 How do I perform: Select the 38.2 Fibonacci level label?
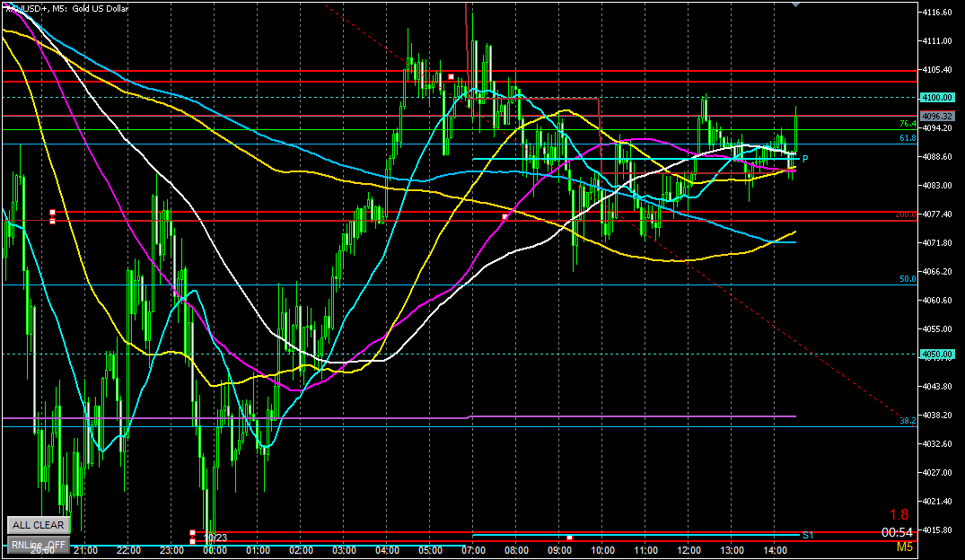pos(907,420)
